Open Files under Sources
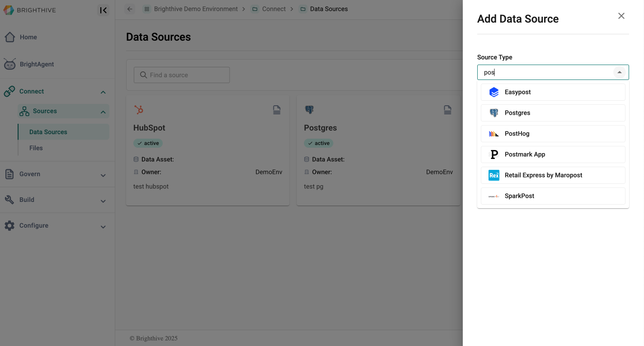 click(36, 148)
